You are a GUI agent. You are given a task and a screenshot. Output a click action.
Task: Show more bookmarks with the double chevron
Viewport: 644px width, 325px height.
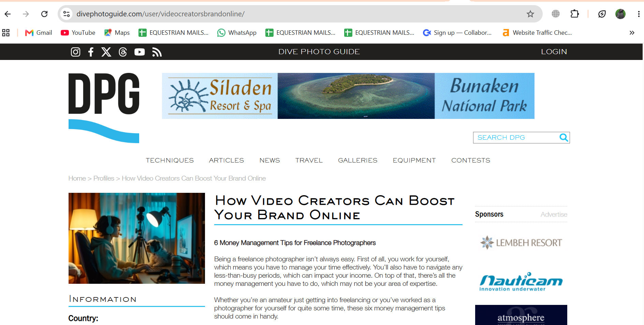tap(632, 33)
